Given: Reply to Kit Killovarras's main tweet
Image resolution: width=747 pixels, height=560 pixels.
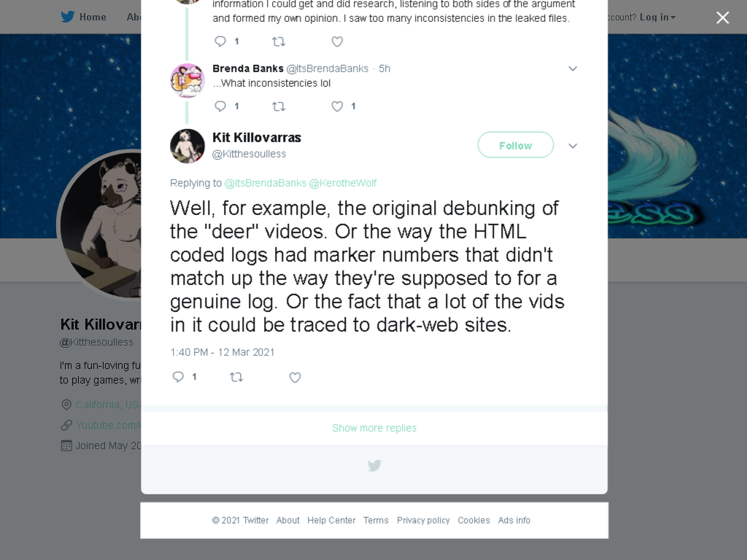Looking at the screenshot, I should click(178, 377).
